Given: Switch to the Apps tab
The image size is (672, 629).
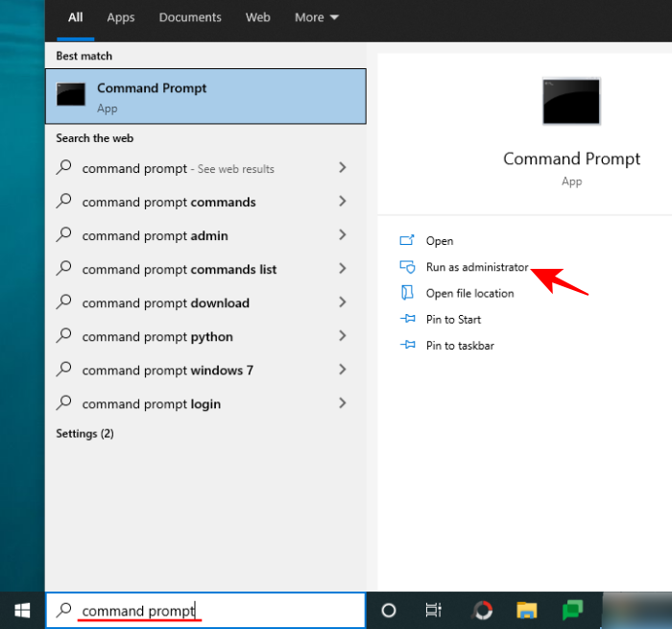Looking at the screenshot, I should click(121, 17).
